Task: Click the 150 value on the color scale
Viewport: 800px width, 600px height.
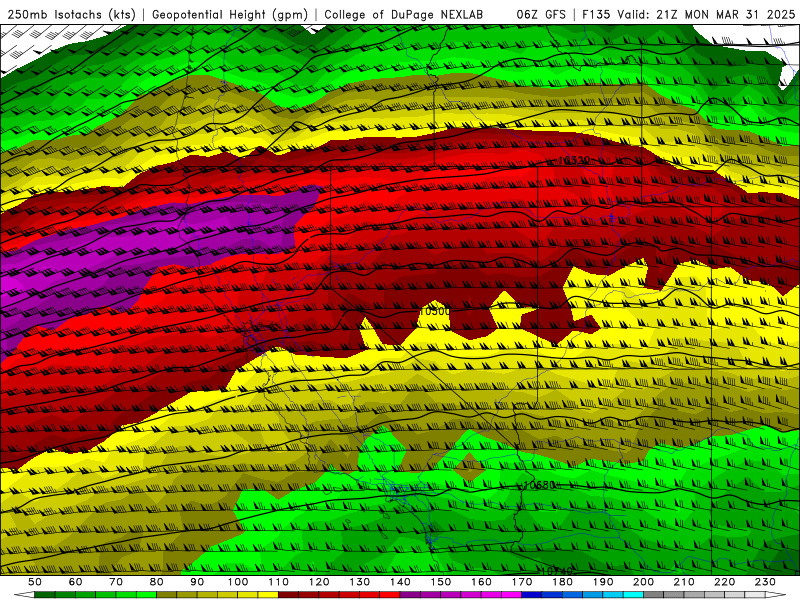Action: coord(441,582)
